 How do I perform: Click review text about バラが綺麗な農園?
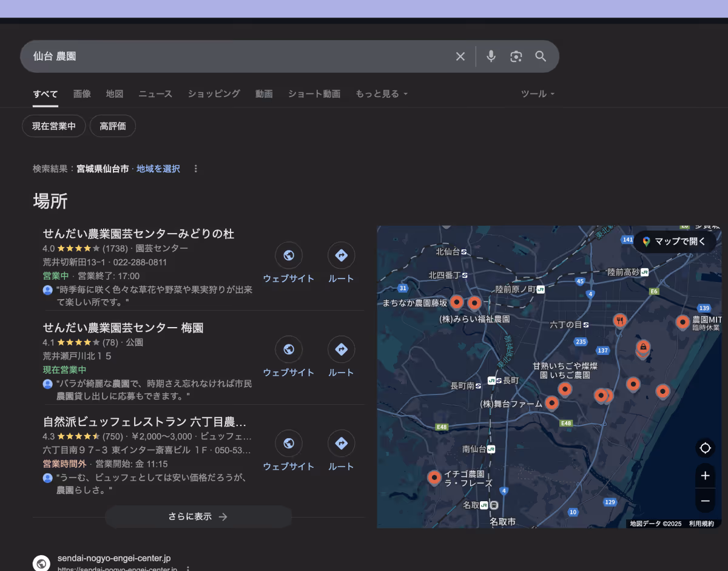[x=154, y=390]
